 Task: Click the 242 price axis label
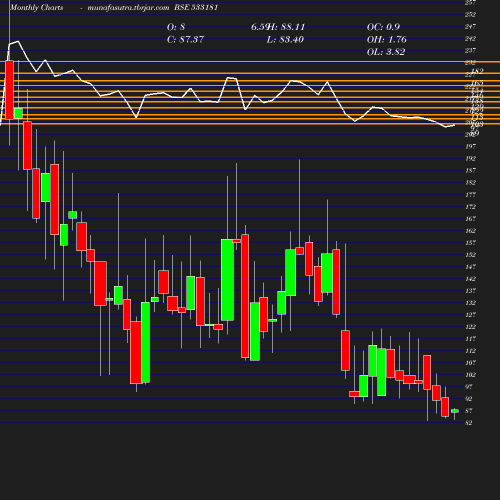click(x=470, y=39)
